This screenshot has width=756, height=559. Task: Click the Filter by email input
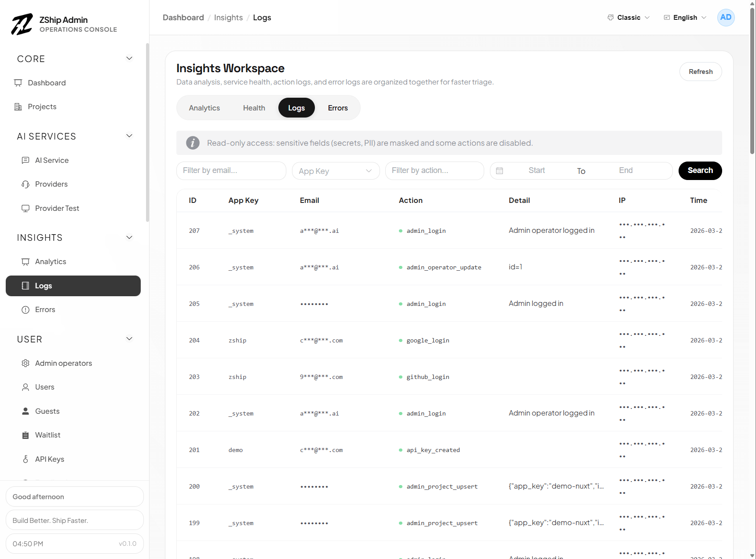pyautogui.click(x=231, y=171)
